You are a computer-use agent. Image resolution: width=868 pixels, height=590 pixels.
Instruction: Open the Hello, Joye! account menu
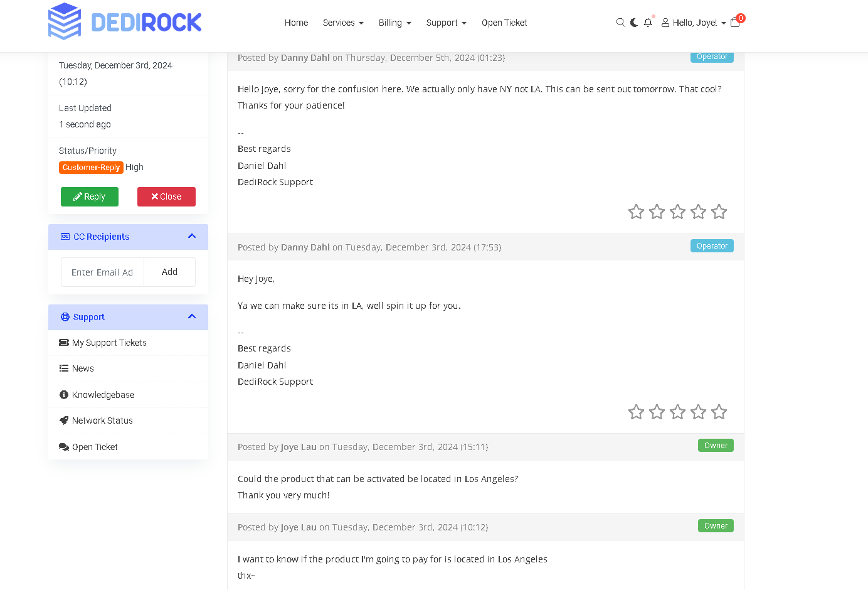(x=694, y=23)
